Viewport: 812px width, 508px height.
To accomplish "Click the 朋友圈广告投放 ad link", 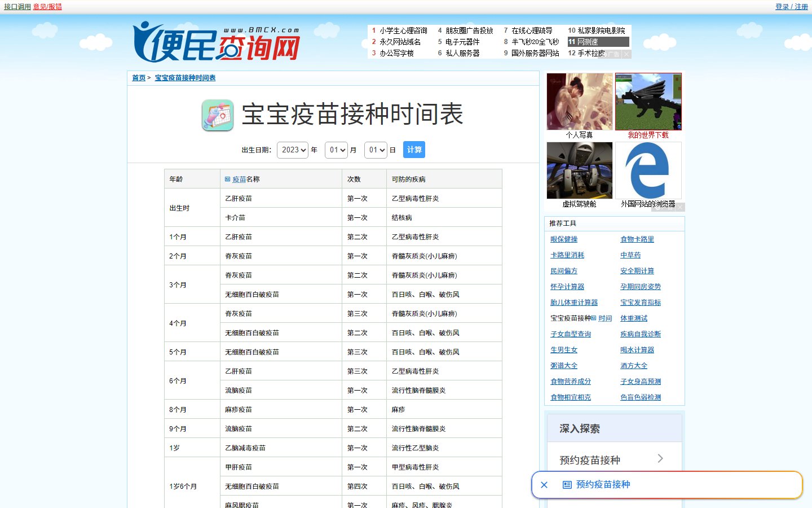I will (x=469, y=30).
